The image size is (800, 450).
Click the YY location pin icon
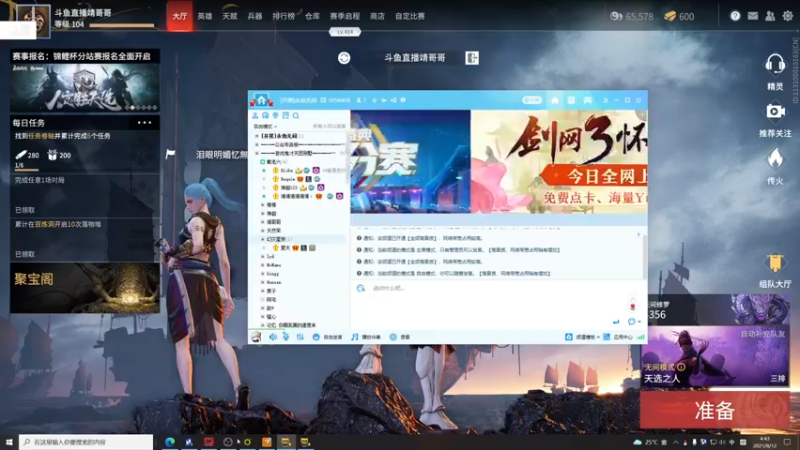tap(276, 116)
